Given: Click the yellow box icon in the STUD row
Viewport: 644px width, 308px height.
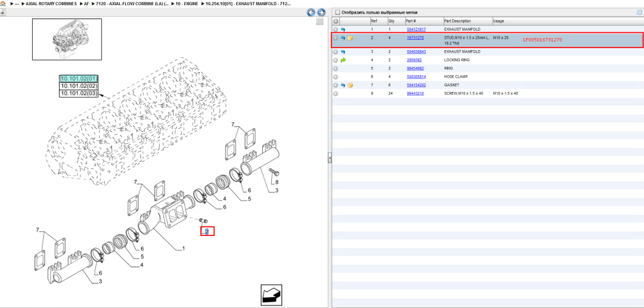Looking at the screenshot, I should pos(350,38).
